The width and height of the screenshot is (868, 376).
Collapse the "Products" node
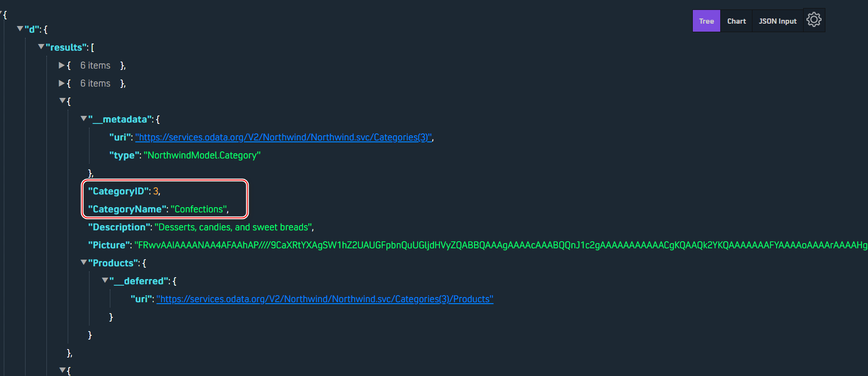click(84, 262)
